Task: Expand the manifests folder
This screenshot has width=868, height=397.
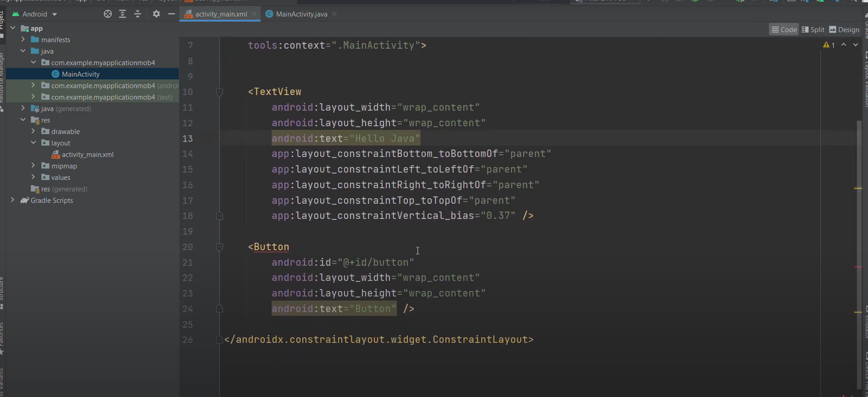Action: pyautogui.click(x=23, y=40)
